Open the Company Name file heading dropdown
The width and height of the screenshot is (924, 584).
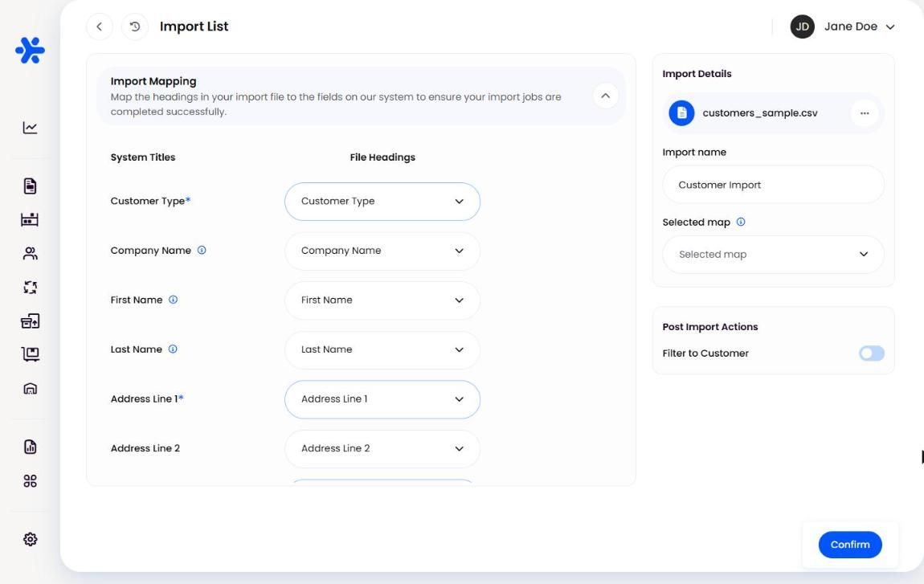point(382,251)
